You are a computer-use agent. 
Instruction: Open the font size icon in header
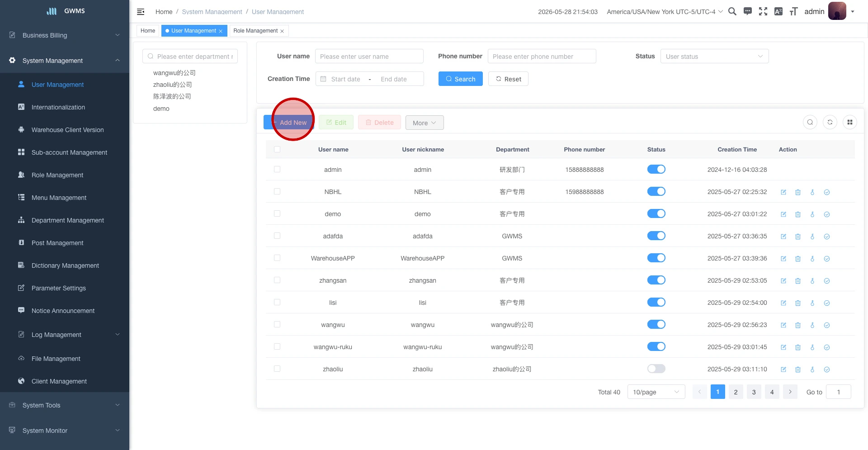pos(793,11)
